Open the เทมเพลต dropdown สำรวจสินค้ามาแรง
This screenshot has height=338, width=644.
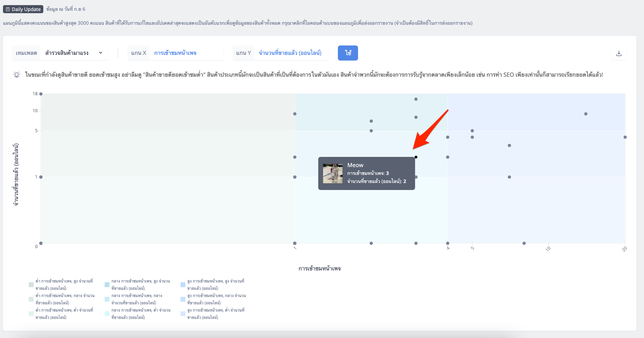pyautogui.click(x=74, y=53)
